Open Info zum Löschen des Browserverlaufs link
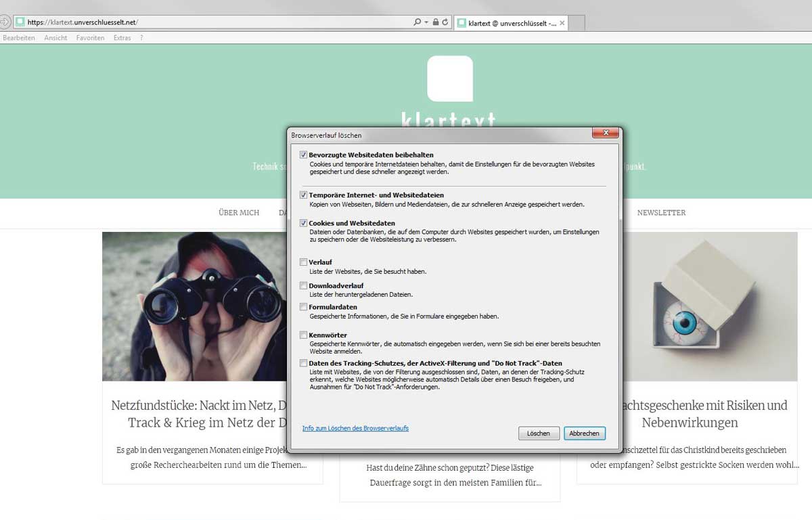812x520 pixels. [x=355, y=428]
